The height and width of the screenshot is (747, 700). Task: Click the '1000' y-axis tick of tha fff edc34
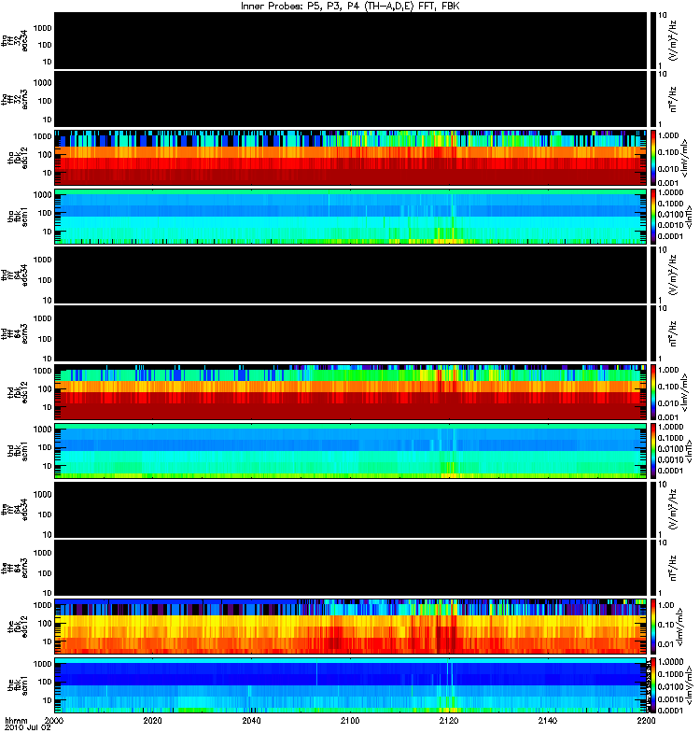point(42,28)
